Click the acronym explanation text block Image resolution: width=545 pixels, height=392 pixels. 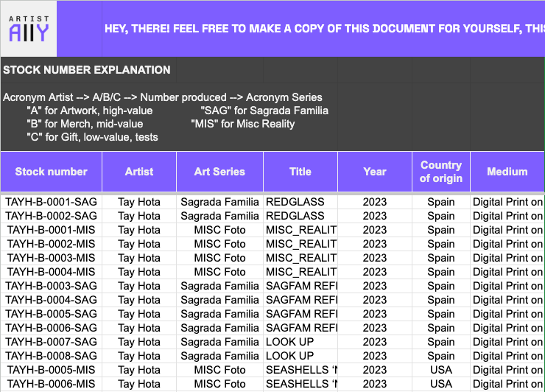pos(166,117)
